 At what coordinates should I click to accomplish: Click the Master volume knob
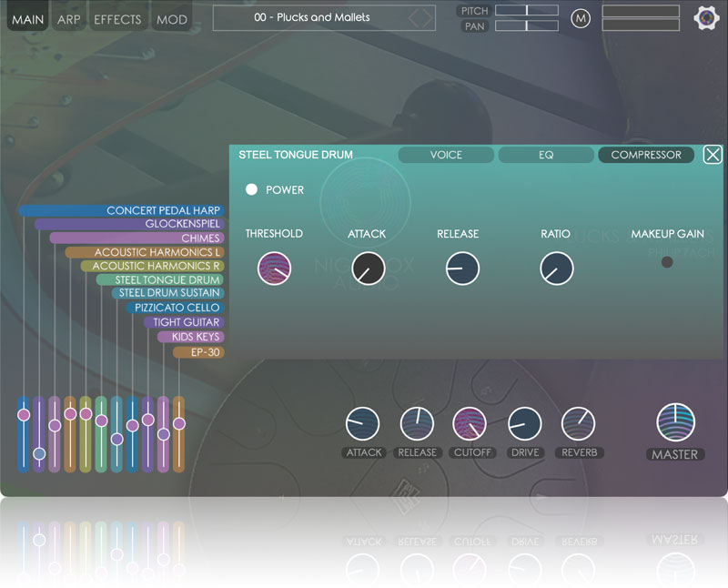(x=675, y=422)
